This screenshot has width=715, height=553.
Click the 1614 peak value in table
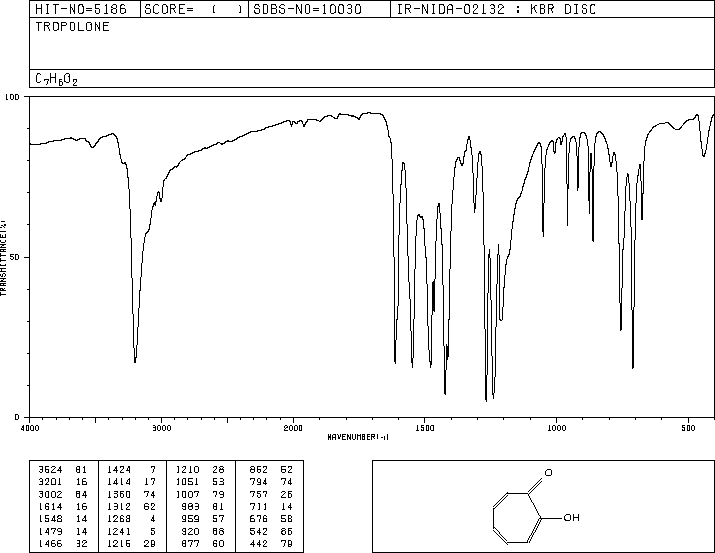[x=50, y=506]
